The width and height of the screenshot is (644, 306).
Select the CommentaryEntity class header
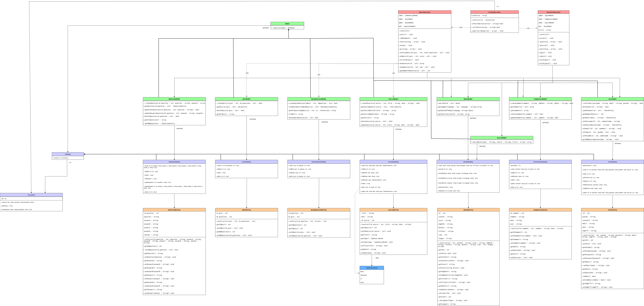pyautogui.click(x=540, y=210)
